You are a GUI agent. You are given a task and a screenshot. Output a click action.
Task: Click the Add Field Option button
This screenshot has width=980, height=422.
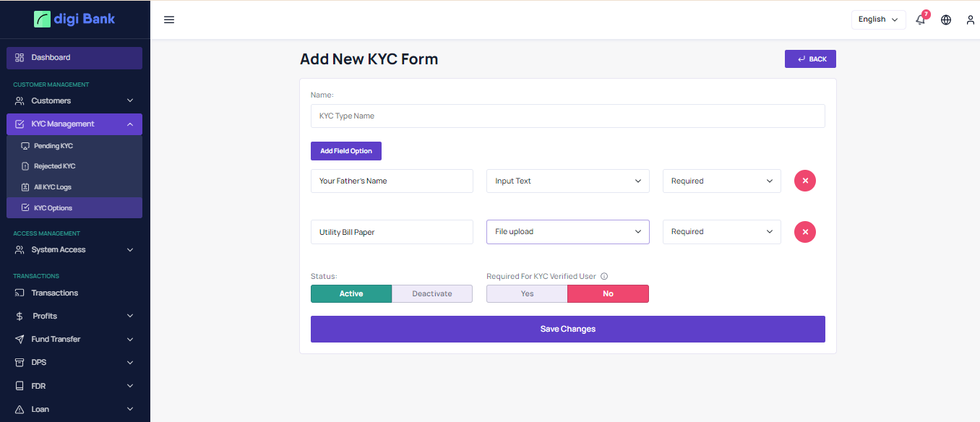346,151
